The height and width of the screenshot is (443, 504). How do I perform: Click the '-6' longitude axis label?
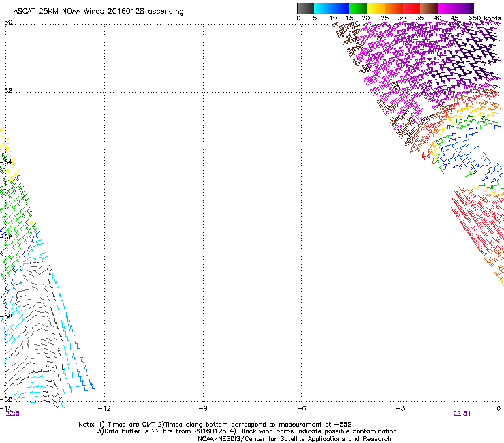301,408
